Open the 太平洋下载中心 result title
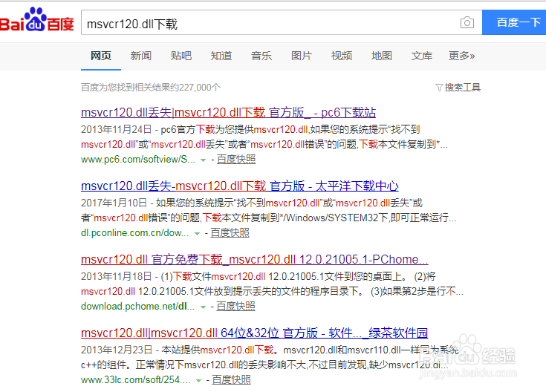 (x=240, y=186)
